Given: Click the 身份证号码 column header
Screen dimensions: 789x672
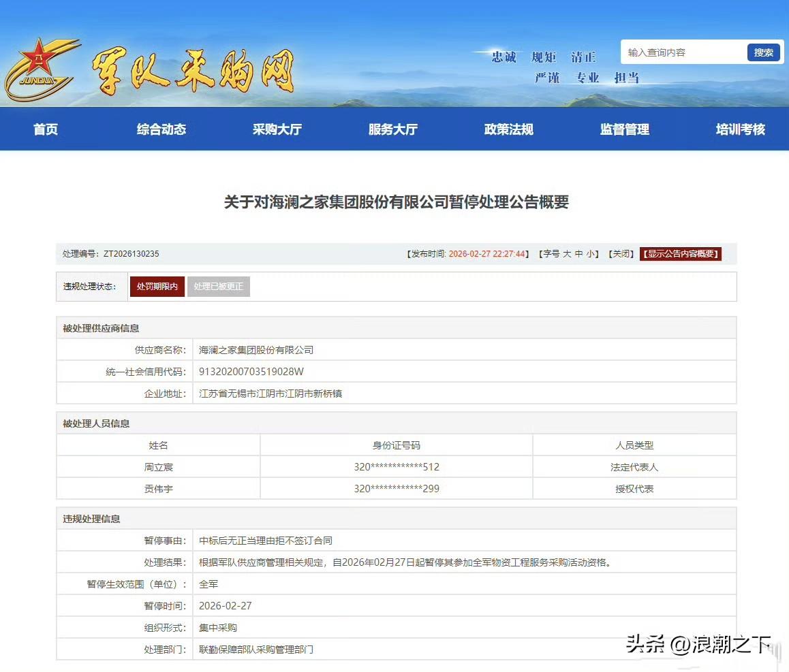Looking at the screenshot, I should coord(397,446).
